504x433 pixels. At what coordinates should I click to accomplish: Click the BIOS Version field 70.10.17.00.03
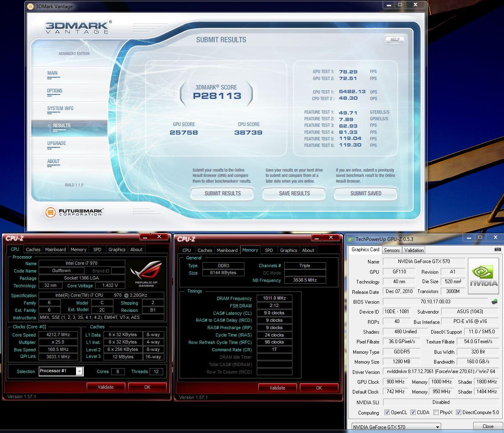coord(436,302)
